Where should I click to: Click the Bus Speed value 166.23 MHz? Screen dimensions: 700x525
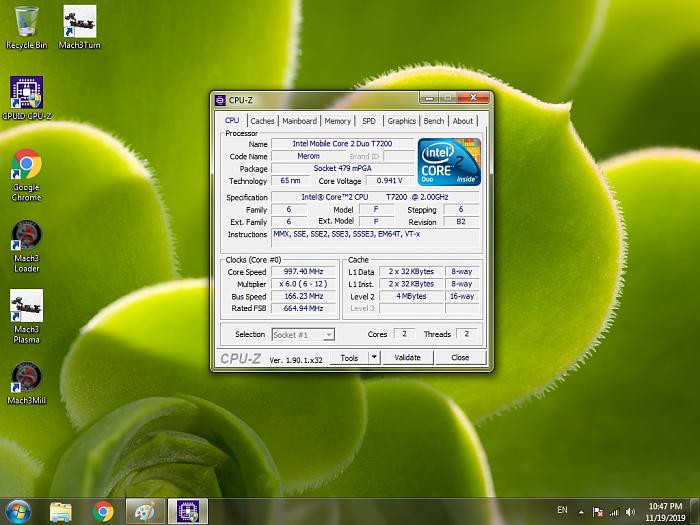303,296
